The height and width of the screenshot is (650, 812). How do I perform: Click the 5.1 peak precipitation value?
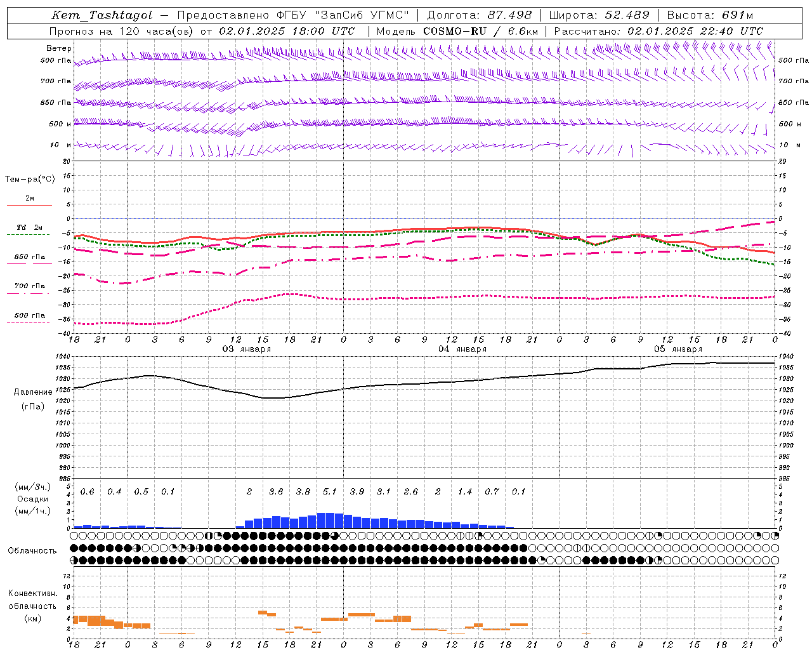point(330,491)
